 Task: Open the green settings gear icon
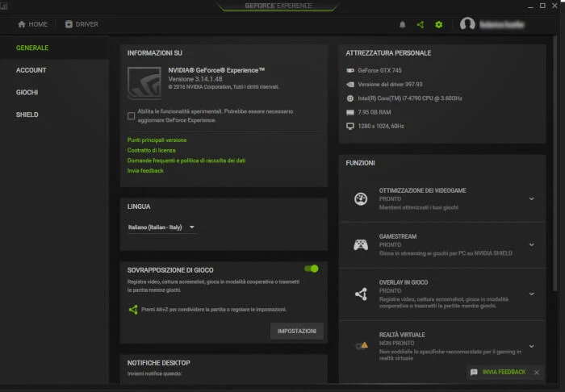(x=438, y=24)
